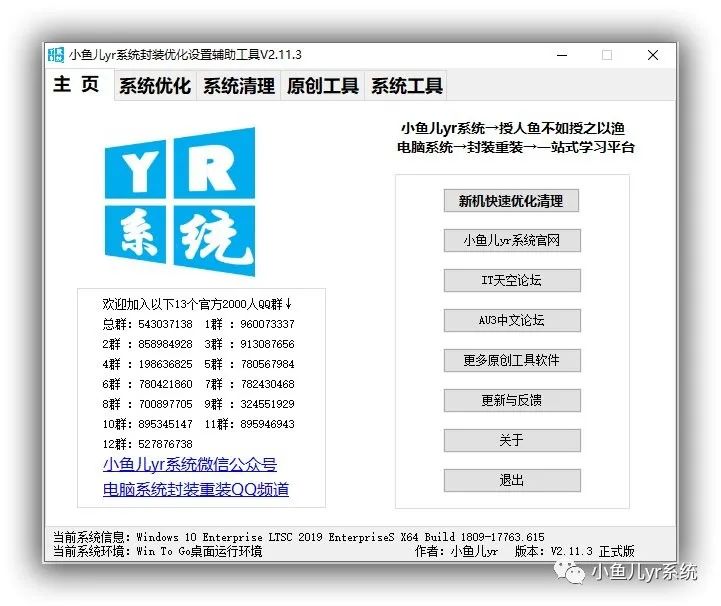Viewport: 721px width, 606px height.
Task: Open the 小鱼儿yr系统官网 button
Action: 512,240
